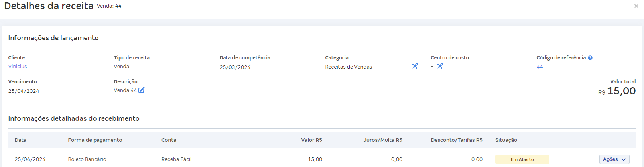Open the Ações dropdown
Screen dimensions: 644x167
click(614, 159)
